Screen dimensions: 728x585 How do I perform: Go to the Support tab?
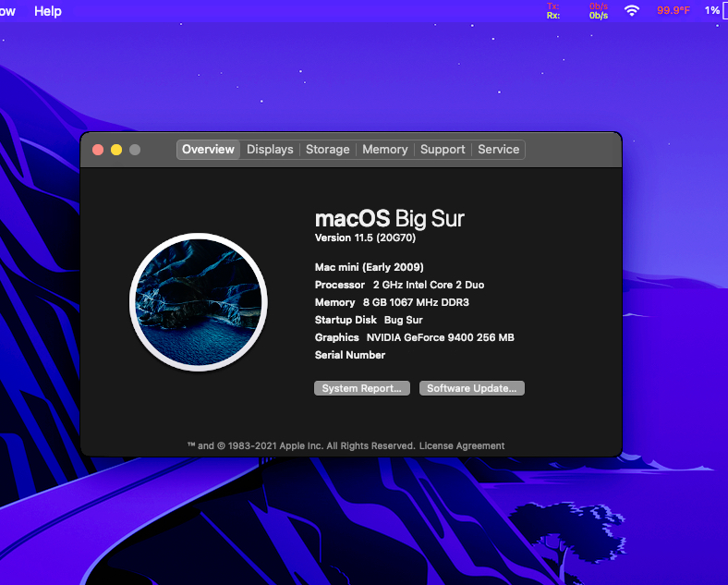(x=443, y=150)
